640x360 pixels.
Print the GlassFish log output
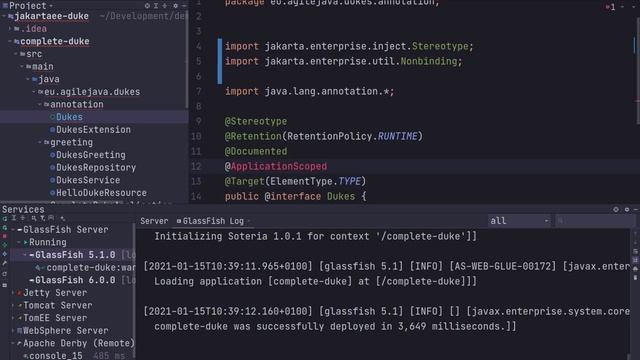click(x=636, y=269)
